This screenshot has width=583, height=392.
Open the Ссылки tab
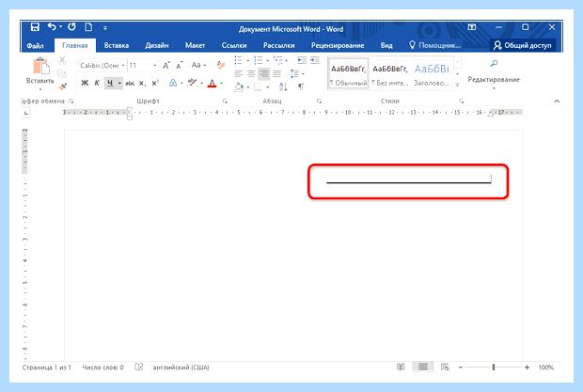click(x=234, y=45)
